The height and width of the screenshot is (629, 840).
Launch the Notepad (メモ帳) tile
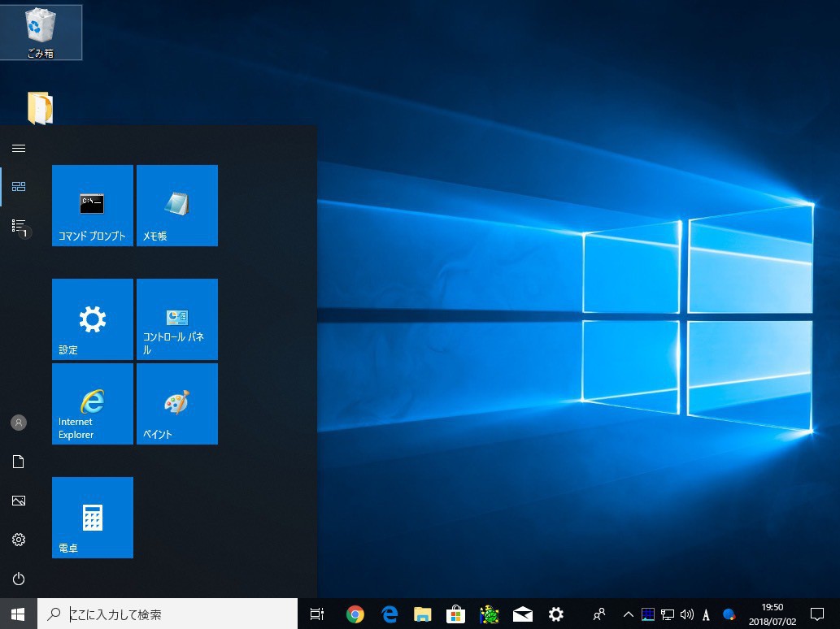[176, 205]
